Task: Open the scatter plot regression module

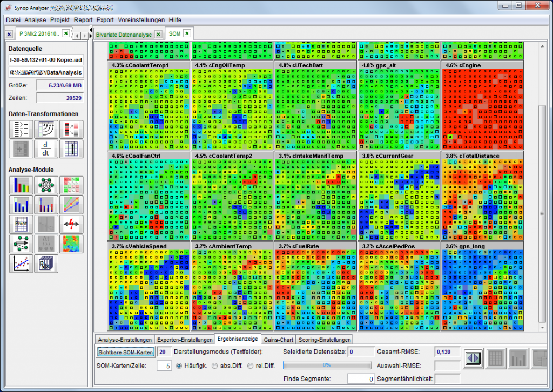Action: tap(21, 262)
